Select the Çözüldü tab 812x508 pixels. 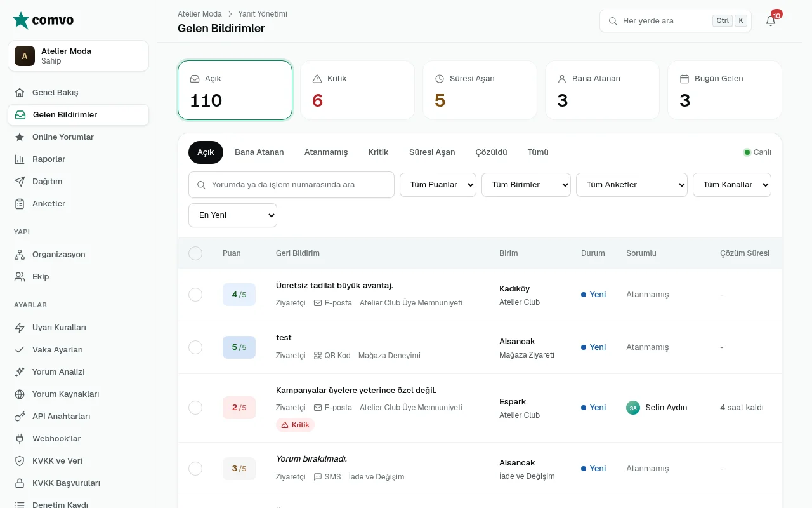pyautogui.click(x=491, y=152)
